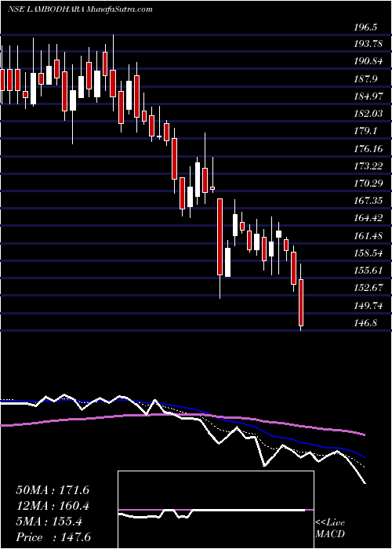This screenshot has height=549, width=392.
Task: Click the NSE LAMBODHARA MunafaSutra.com title text
Action: 80,9
